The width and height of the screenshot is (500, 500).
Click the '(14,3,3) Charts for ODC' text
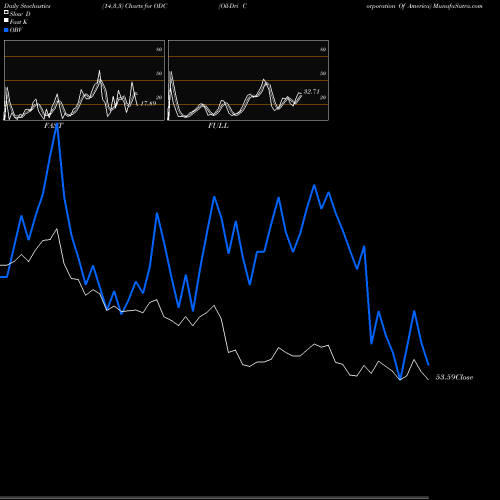(x=135, y=6)
